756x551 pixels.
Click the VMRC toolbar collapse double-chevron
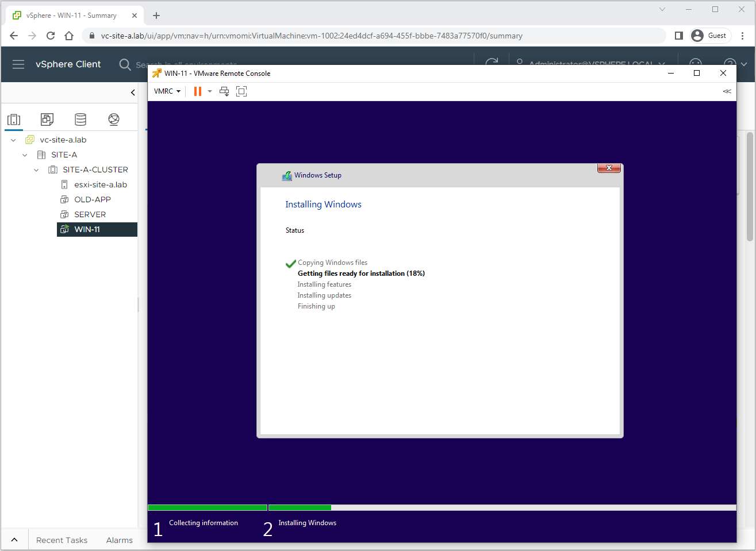(727, 91)
